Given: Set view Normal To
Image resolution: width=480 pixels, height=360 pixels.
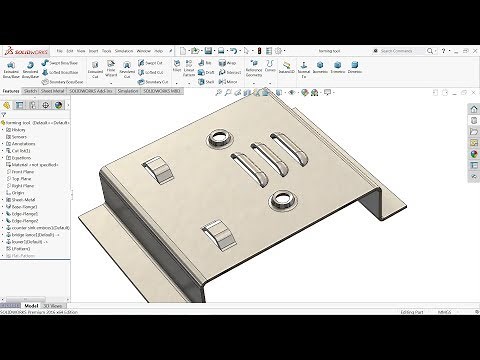Looking at the screenshot, I should [x=304, y=69].
